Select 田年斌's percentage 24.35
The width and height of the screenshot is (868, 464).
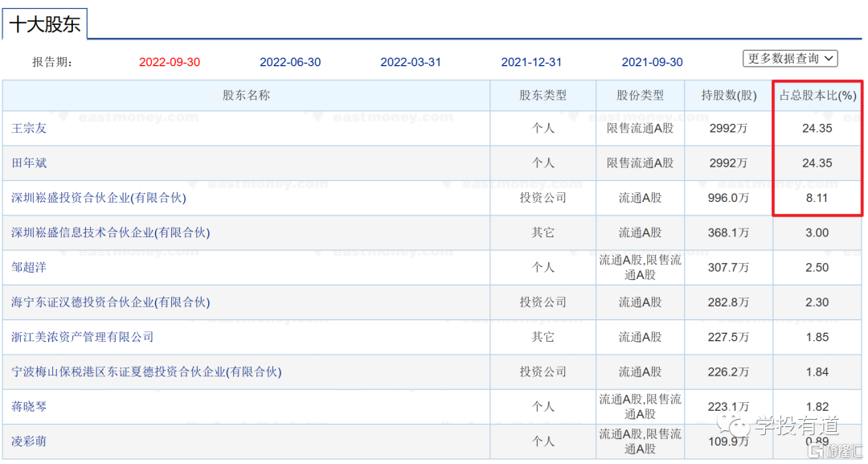coord(817,163)
